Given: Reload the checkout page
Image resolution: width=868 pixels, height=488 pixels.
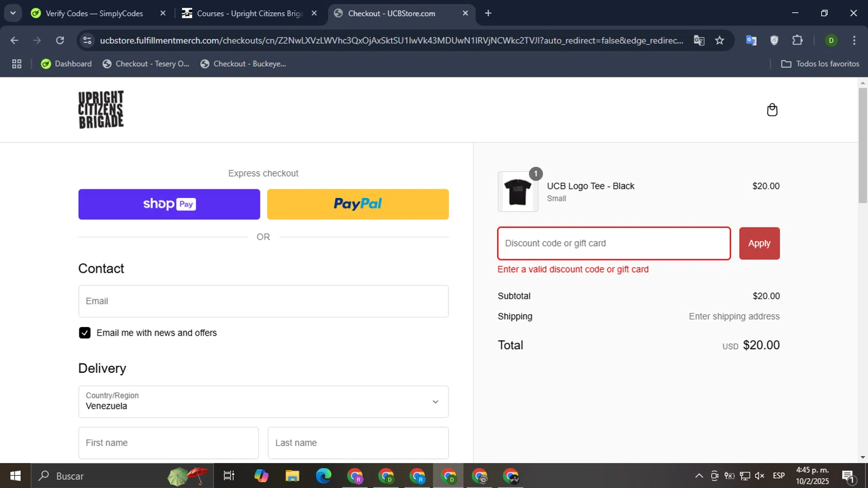Looking at the screenshot, I should pyautogui.click(x=60, y=41).
